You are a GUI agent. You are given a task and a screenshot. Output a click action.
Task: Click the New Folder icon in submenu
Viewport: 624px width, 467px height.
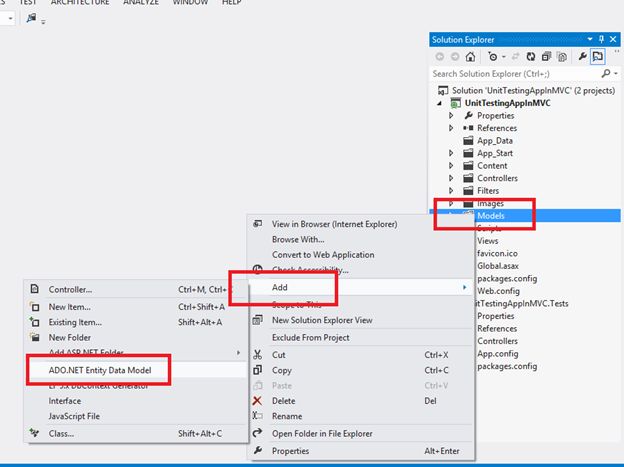click(35, 337)
